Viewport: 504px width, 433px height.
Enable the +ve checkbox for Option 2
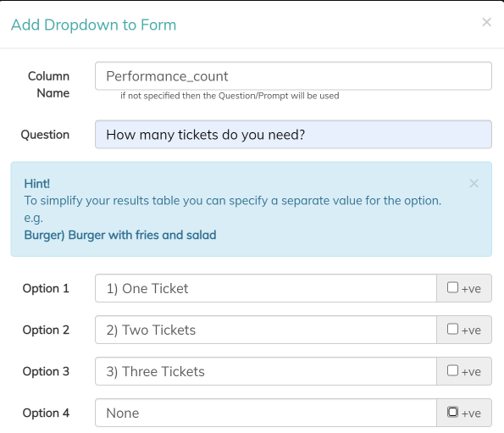tap(452, 329)
